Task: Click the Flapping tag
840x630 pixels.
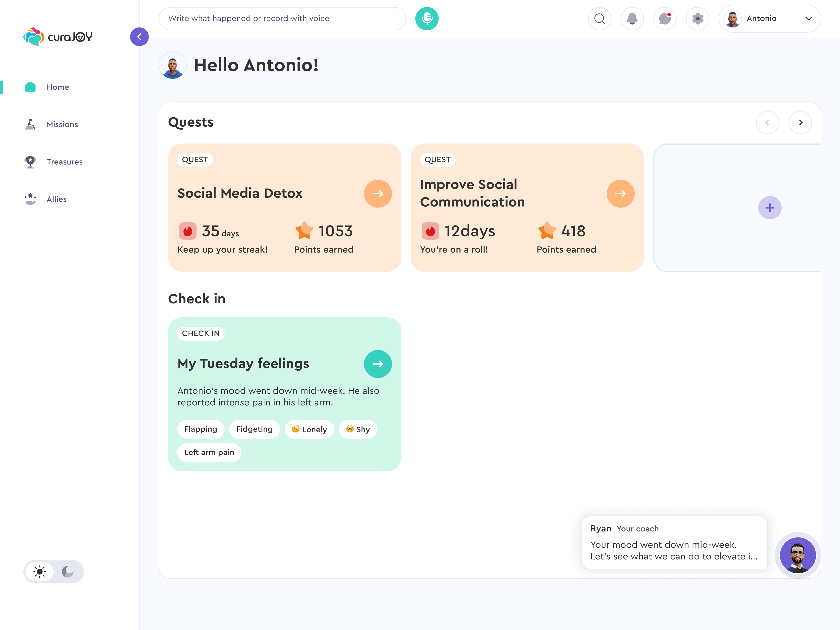Action: (x=201, y=429)
